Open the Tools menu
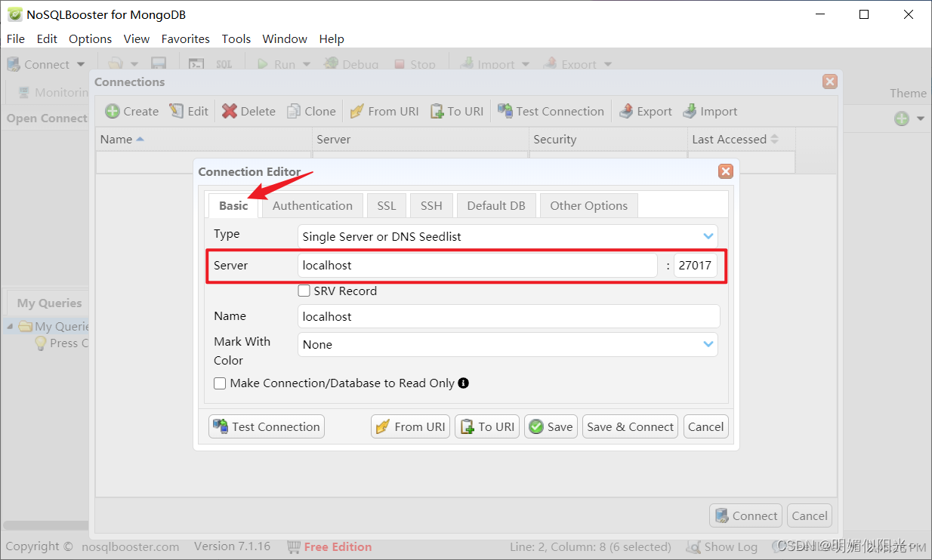Image resolution: width=932 pixels, height=560 pixels. point(236,38)
